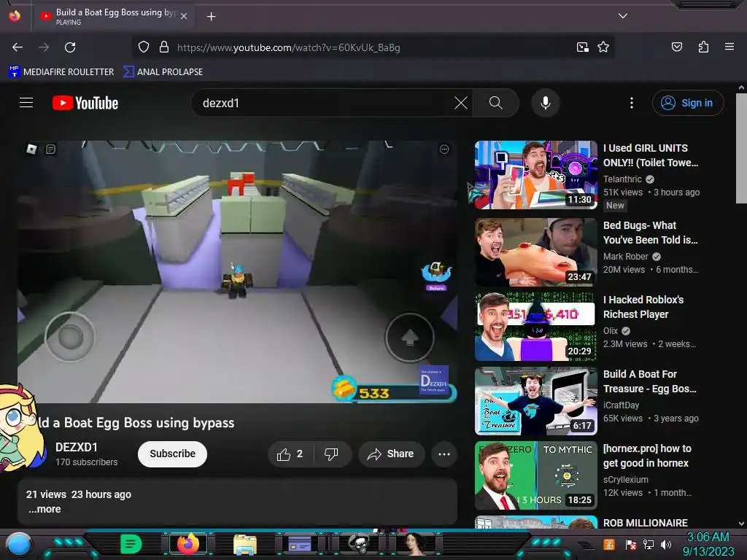The width and height of the screenshot is (747, 560).
Task: Open File Explorer from the taskbar
Action: coord(245,544)
